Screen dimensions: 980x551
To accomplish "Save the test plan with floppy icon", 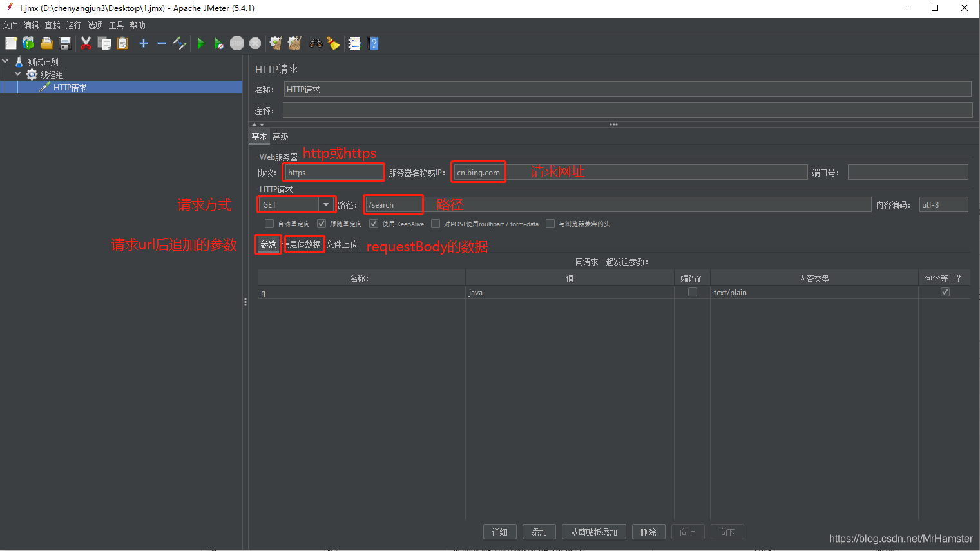I will 64,43.
